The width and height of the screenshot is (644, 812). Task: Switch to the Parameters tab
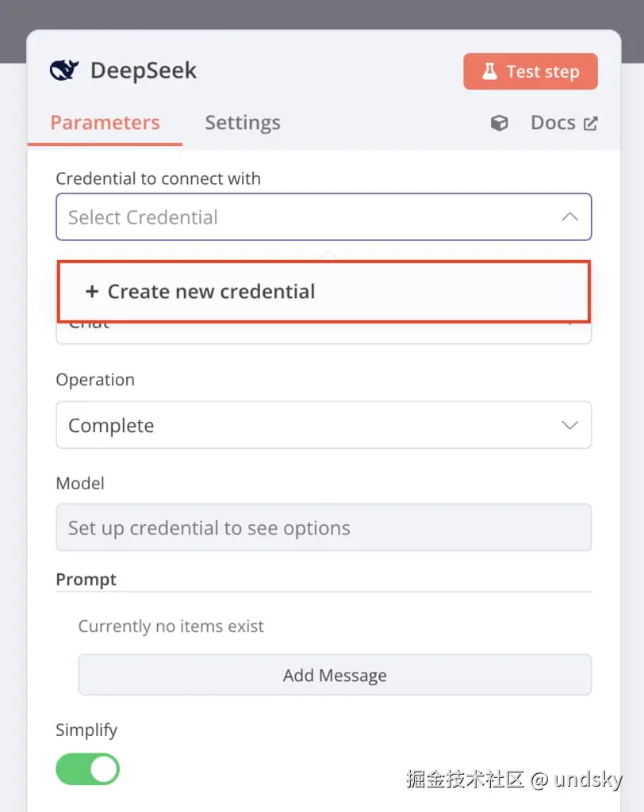105,123
